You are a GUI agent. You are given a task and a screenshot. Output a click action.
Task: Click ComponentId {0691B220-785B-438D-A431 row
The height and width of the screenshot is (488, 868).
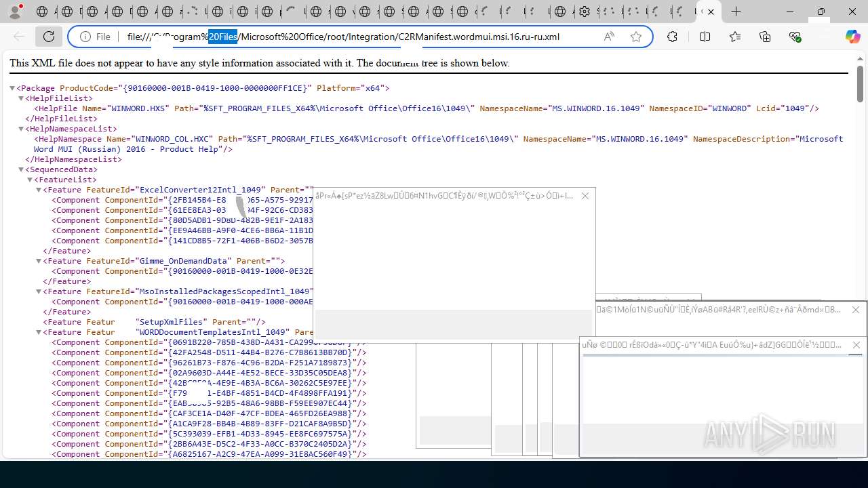coord(209,342)
